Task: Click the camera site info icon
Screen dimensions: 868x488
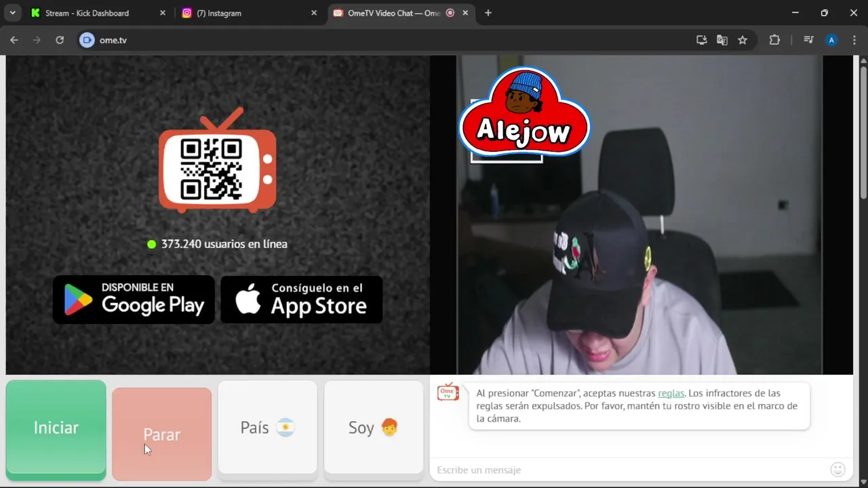Action: [87, 40]
